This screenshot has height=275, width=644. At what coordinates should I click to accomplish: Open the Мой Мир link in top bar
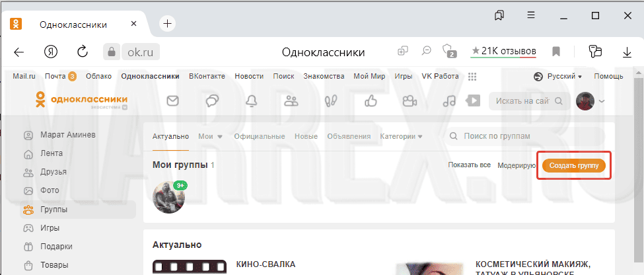(x=369, y=77)
